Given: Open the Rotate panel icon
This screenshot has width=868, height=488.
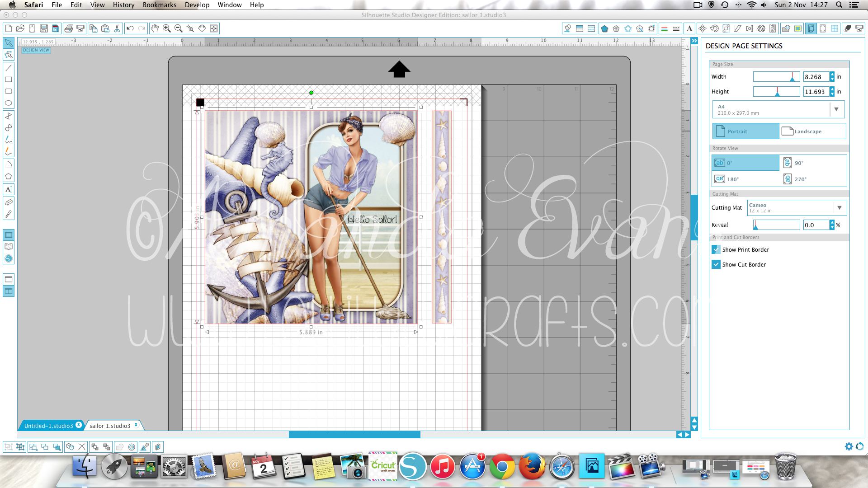Looking at the screenshot, I should (714, 28).
